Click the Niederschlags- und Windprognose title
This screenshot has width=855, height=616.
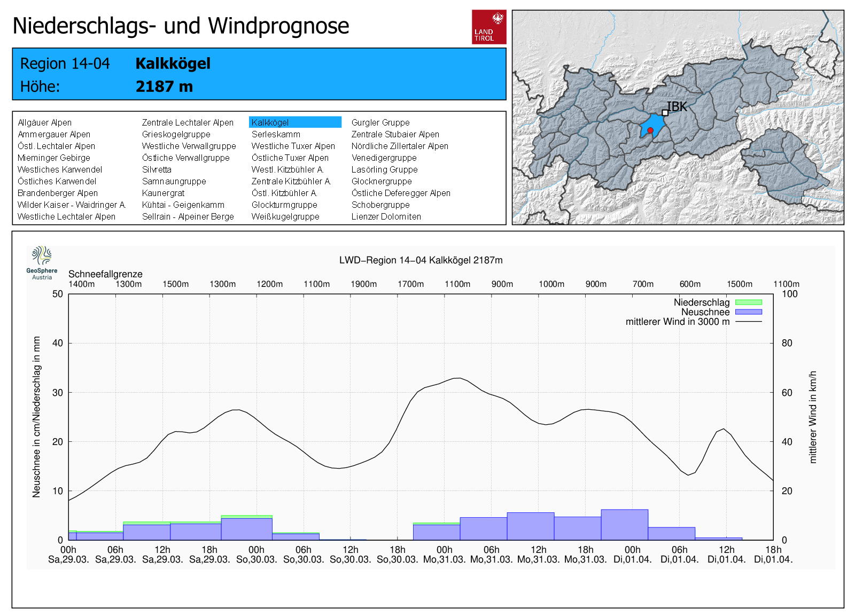tap(181, 26)
